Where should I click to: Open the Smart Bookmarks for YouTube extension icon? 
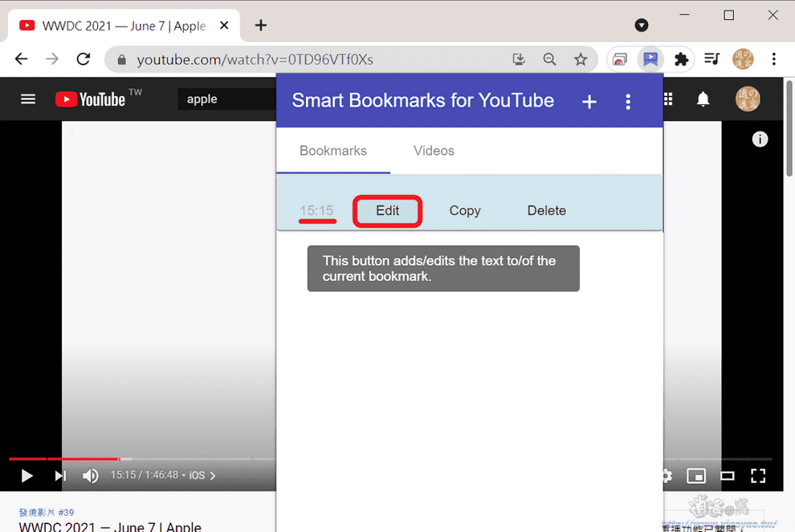650,59
